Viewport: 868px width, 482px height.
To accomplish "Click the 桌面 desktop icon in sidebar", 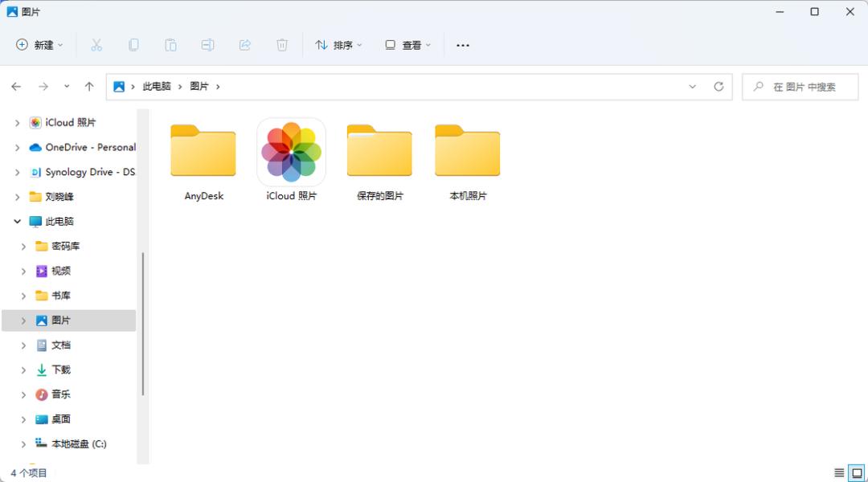I will pos(42,419).
